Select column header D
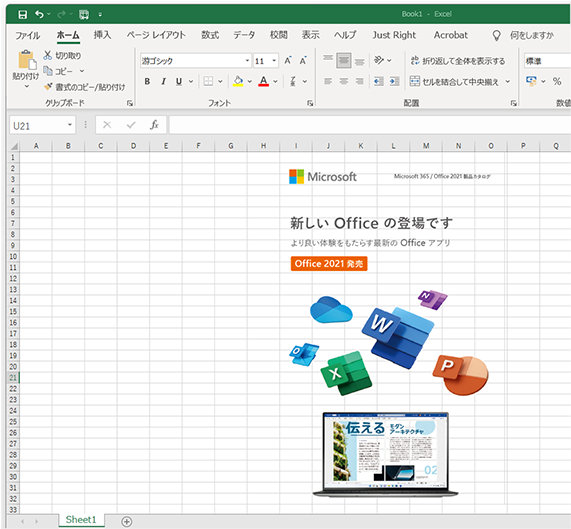Screen dimensions: 571x529 (x=133, y=146)
